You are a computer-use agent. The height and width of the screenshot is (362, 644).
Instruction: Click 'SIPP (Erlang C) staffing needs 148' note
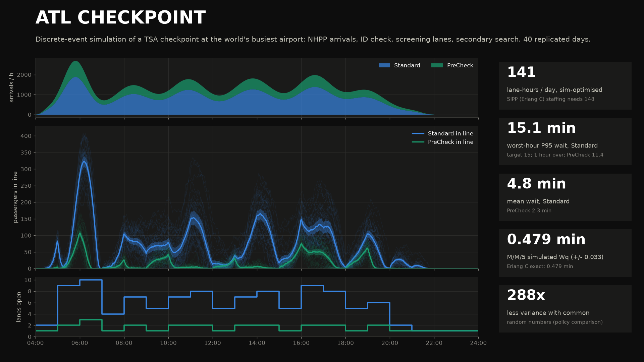pos(550,99)
